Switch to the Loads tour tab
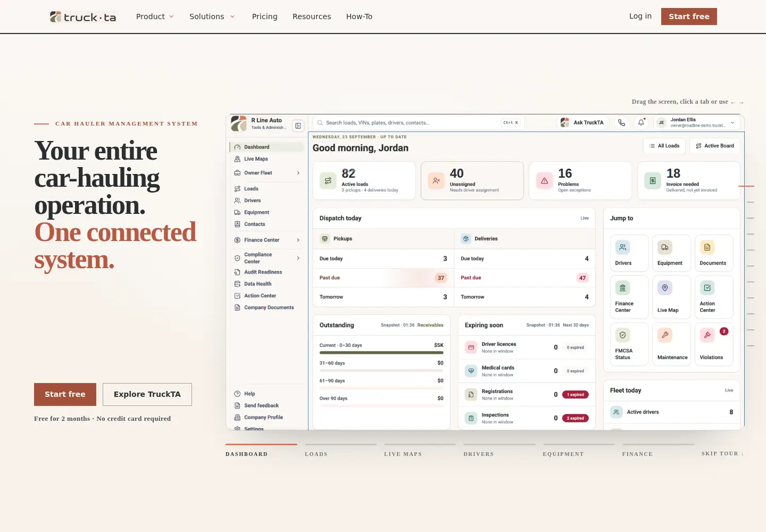Viewport: 766px width, 532px height. (x=340, y=450)
